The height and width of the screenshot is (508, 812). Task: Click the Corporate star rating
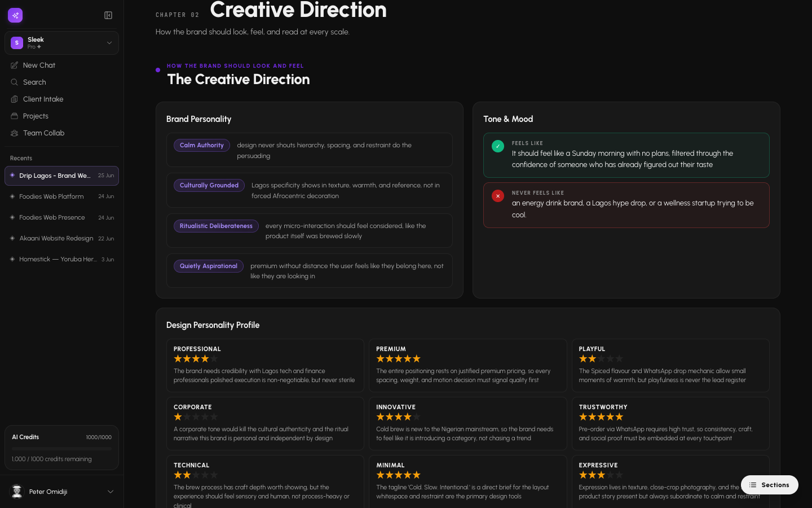coord(196,417)
